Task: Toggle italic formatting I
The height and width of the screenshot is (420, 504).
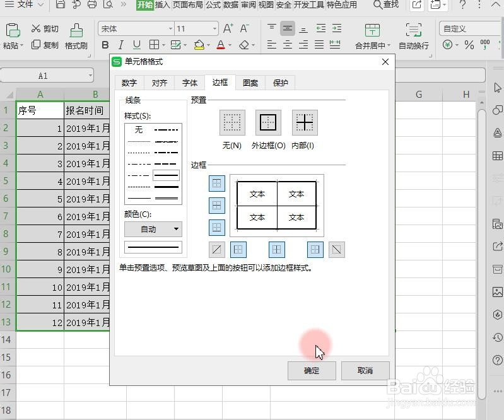Action: click(121, 45)
